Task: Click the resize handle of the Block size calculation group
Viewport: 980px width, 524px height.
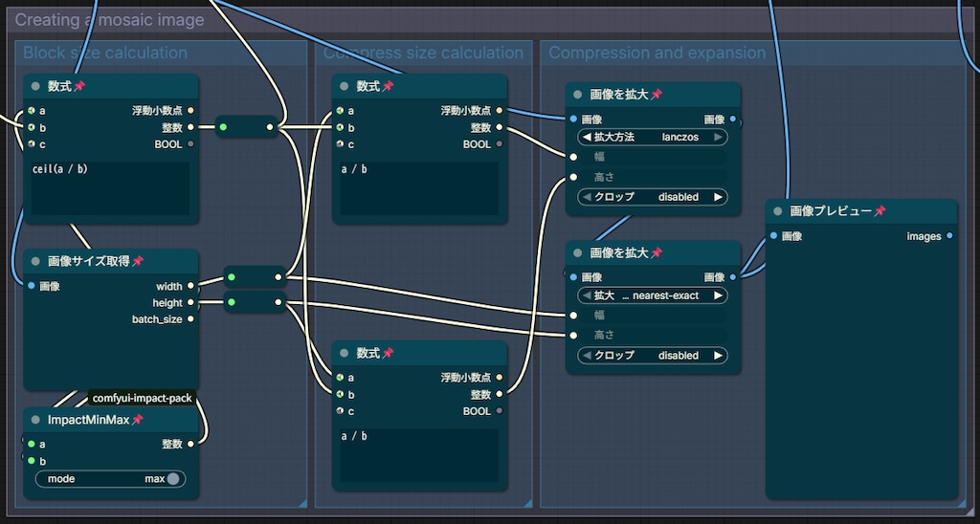Action: tap(302, 503)
